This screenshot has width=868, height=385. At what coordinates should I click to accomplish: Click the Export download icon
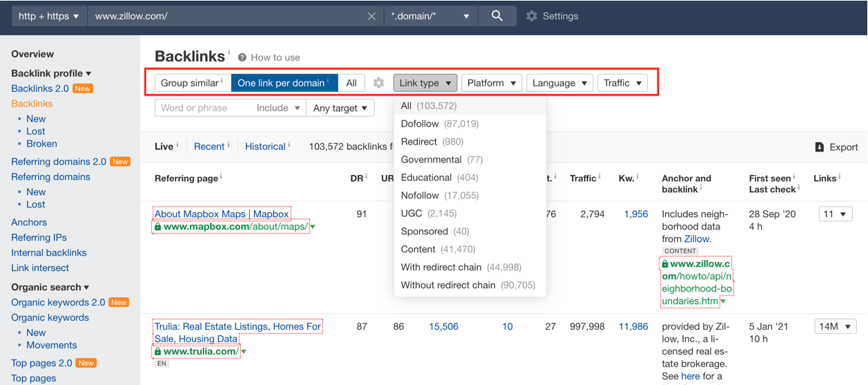(820, 147)
